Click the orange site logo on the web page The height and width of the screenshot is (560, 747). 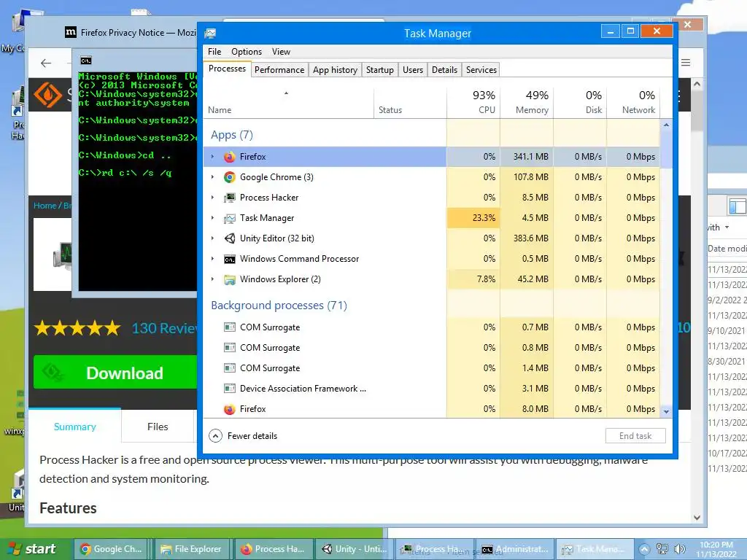point(47,95)
